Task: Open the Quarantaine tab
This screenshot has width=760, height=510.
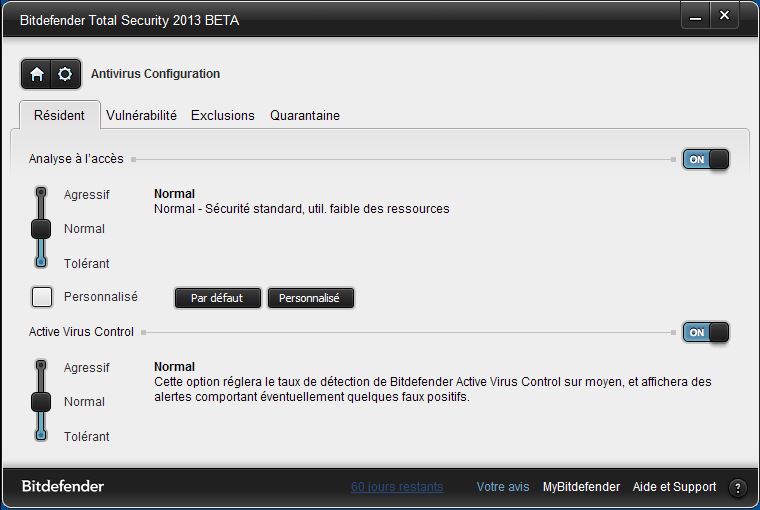Action: [305, 115]
